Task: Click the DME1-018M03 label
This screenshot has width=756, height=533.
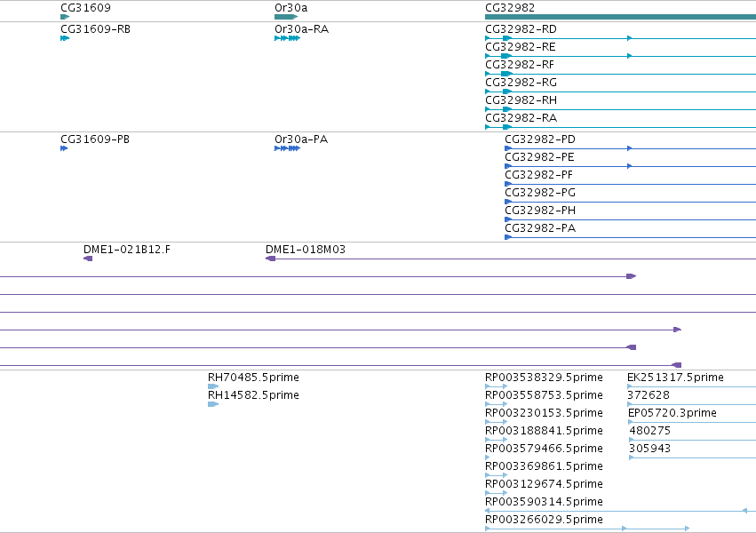Action: click(x=306, y=250)
